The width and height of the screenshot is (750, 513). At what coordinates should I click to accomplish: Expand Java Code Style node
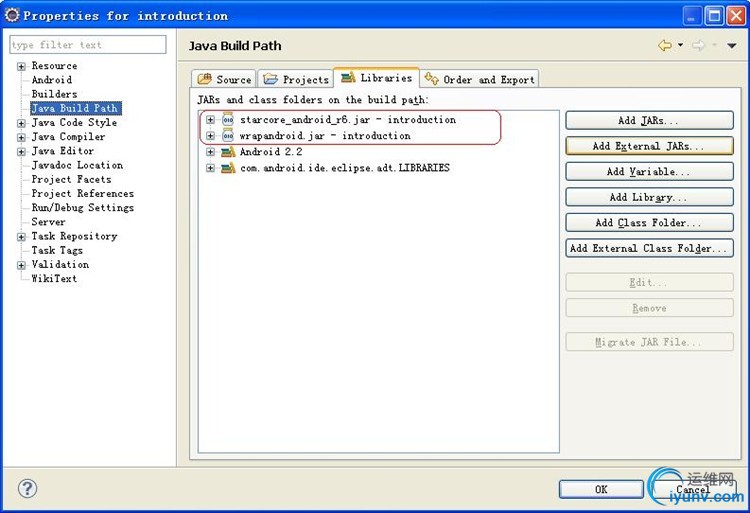tap(21, 123)
